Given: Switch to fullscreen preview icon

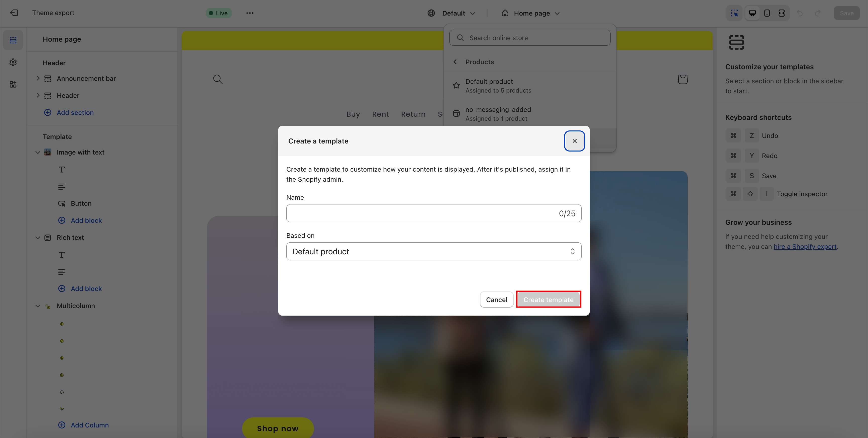Looking at the screenshot, I should point(781,13).
